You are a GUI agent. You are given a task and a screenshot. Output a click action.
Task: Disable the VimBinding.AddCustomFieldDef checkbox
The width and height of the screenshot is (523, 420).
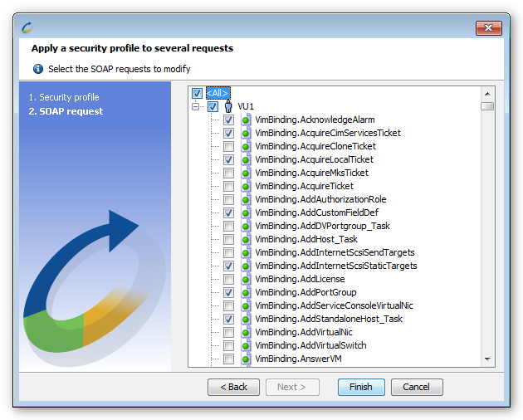click(x=228, y=212)
